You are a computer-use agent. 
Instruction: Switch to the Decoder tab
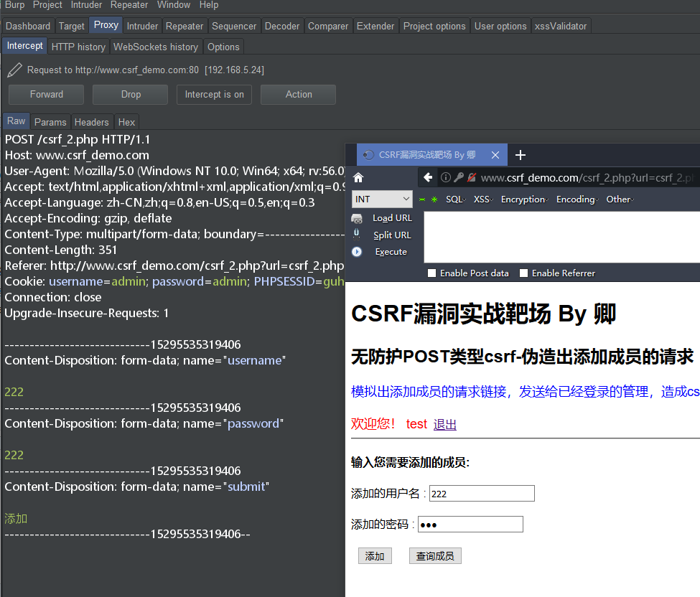click(x=282, y=26)
